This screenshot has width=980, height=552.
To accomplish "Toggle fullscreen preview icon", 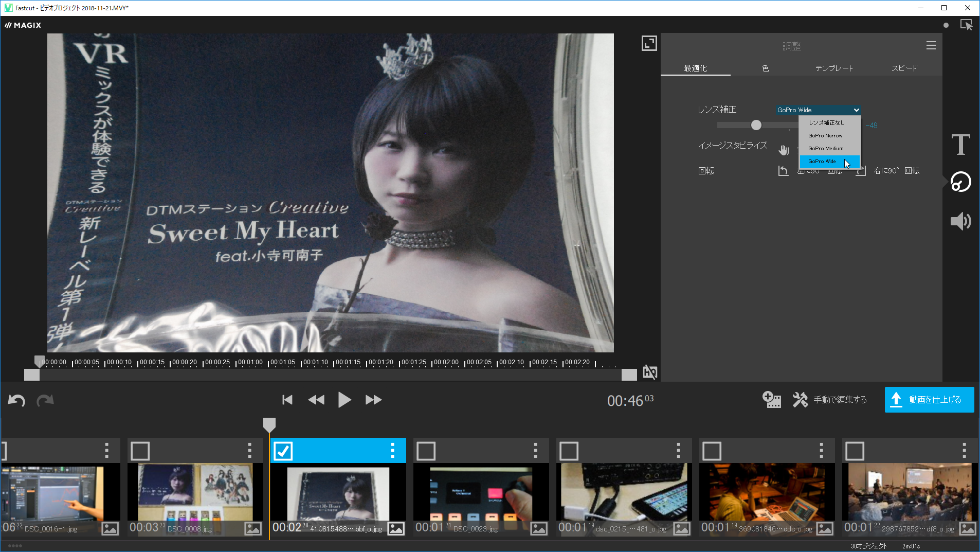I will point(649,43).
